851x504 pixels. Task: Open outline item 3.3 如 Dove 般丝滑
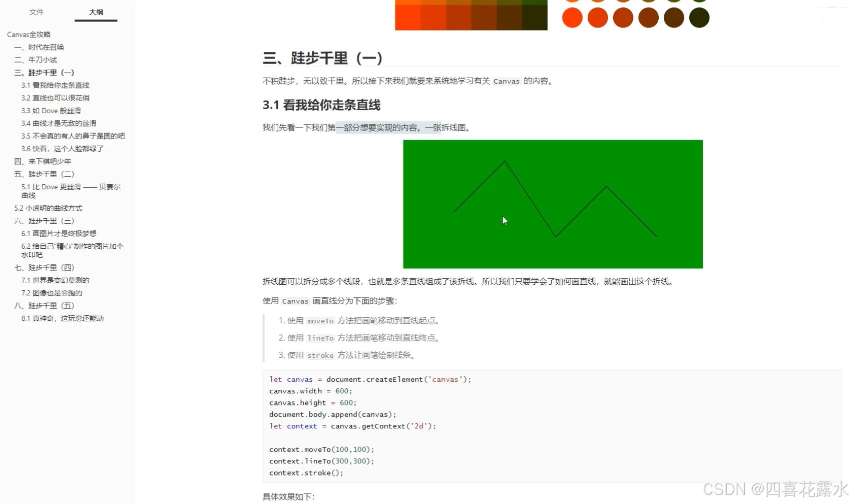pos(51,111)
